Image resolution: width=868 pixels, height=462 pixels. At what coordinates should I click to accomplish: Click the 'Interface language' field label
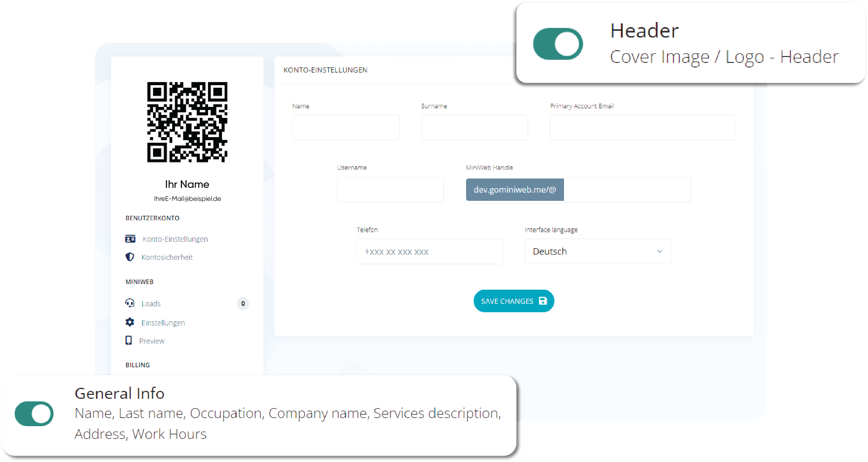[x=551, y=230]
